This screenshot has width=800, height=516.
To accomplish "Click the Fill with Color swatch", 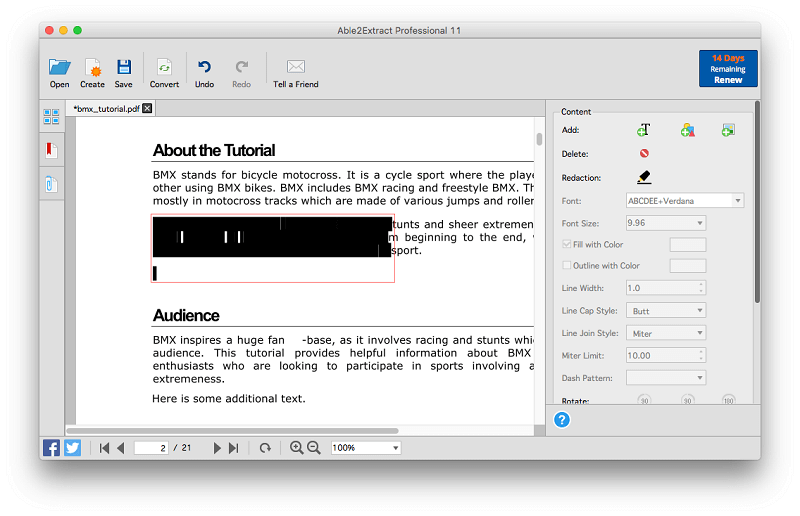I will (x=688, y=245).
